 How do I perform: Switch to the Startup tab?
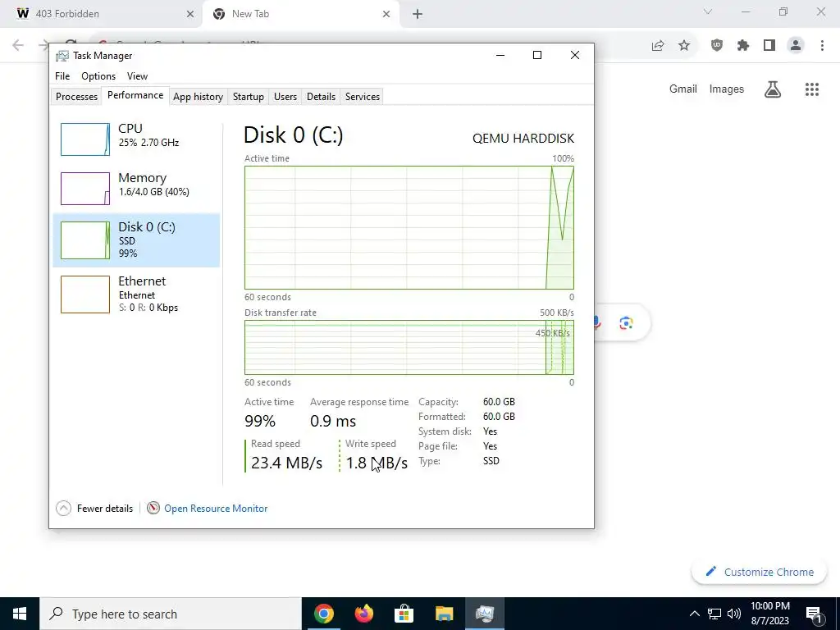point(248,97)
